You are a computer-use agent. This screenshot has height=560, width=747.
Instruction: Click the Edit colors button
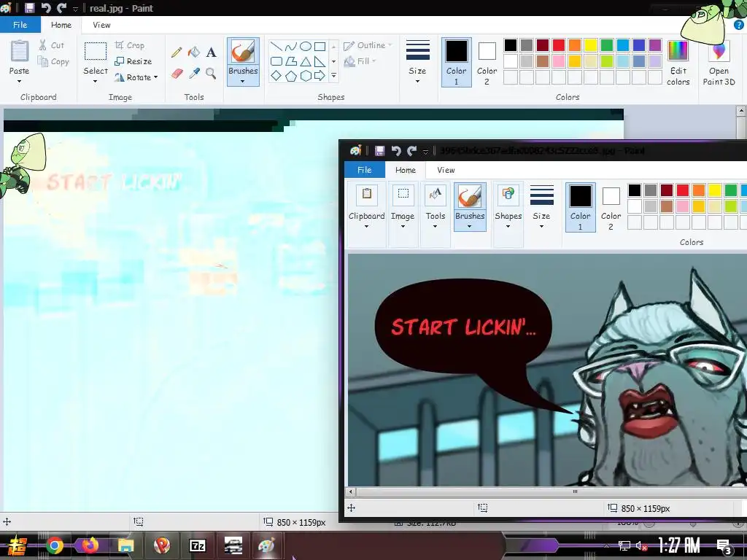[678, 63]
